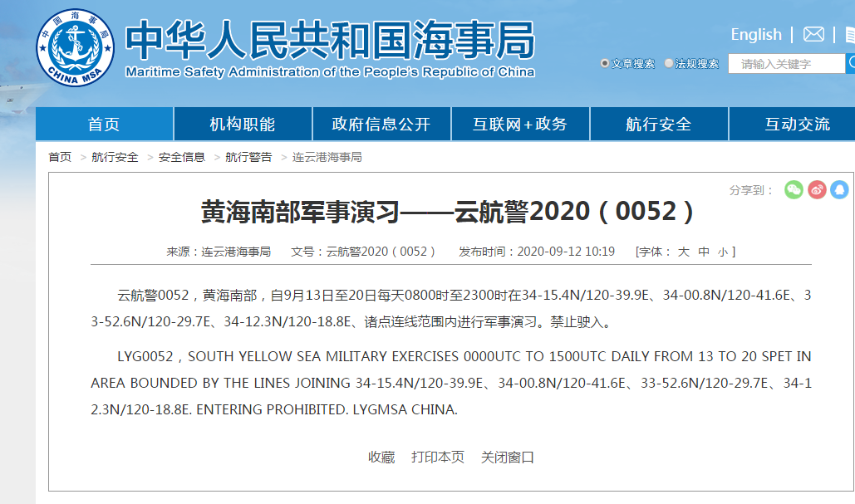This screenshot has width=855, height=504.
Task: Click the article title 黄海南部军事演习
Action: pyautogui.click(x=448, y=212)
